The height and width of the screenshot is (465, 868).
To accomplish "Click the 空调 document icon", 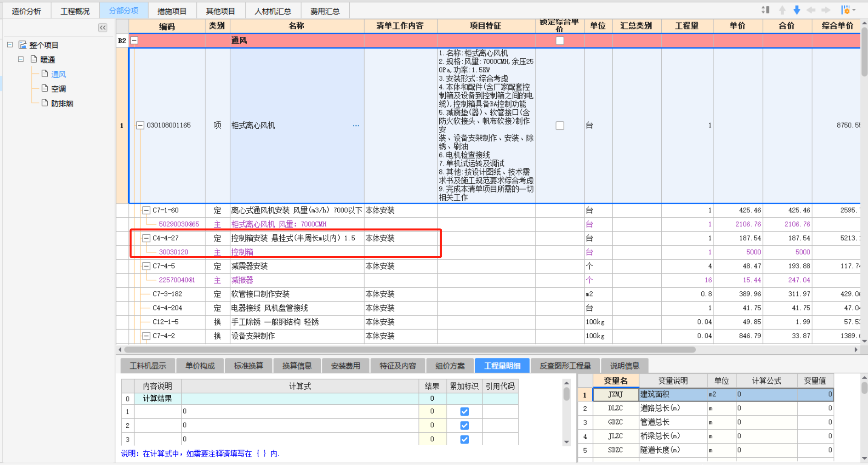I will click(45, 89).
